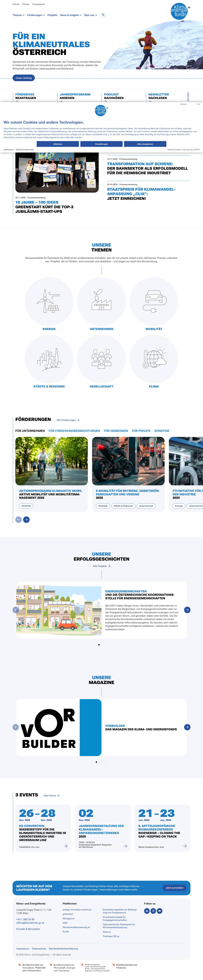
Task: Open Jahresveranstaltung Klimawandel event arrow
Action: (x=125, y=846)
